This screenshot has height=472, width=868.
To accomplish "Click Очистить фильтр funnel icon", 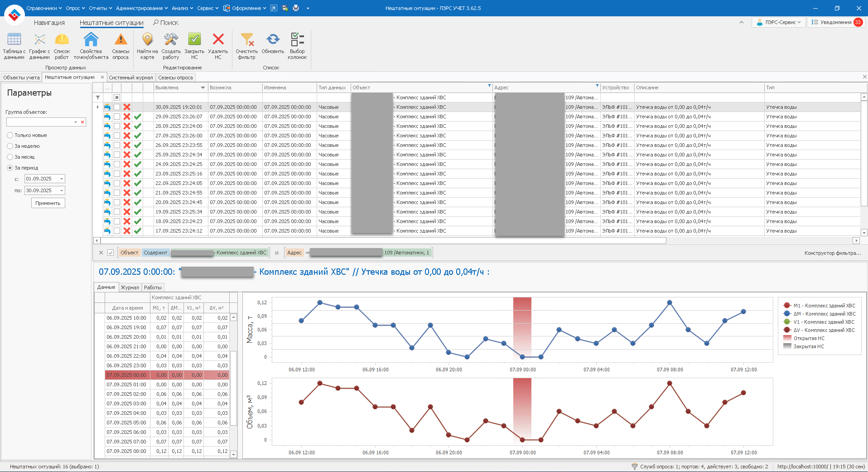I will click(246, 40).
